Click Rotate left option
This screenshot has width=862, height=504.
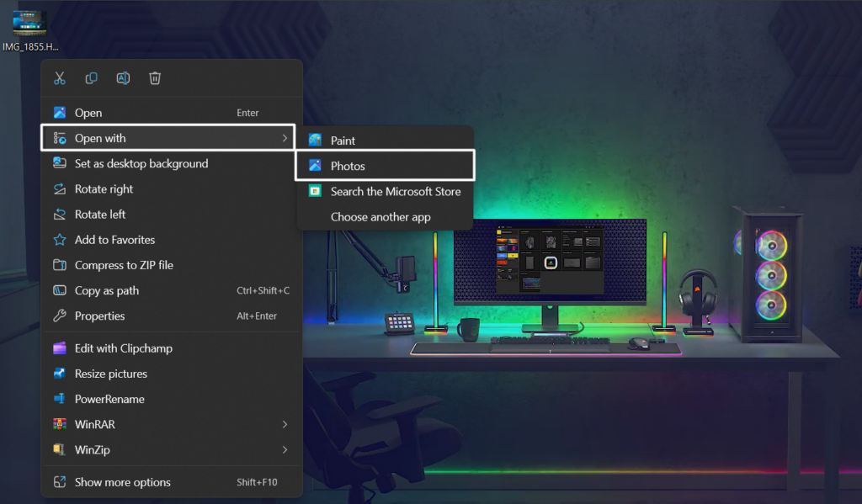click(100, 215)
